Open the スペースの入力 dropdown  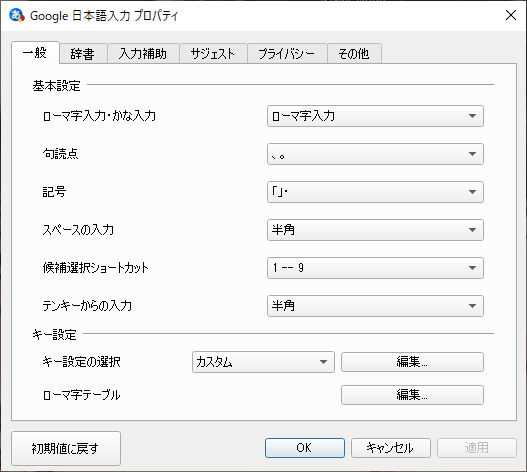375,230
